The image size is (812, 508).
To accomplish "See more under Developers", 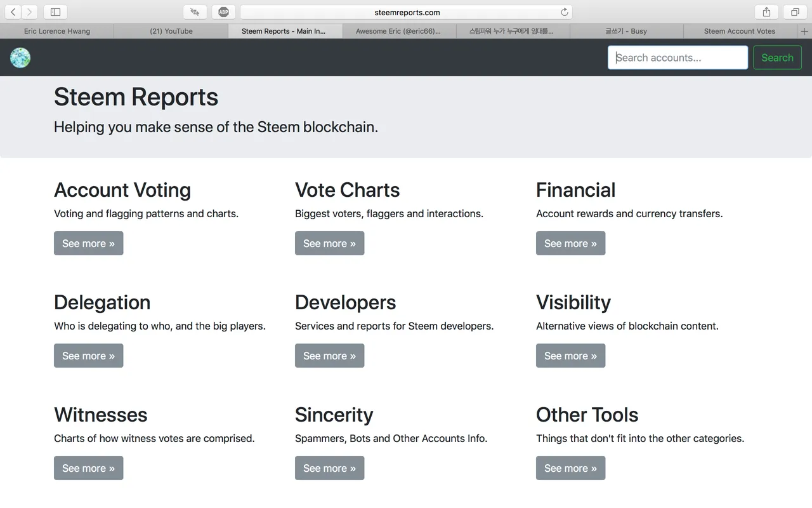I will (x=329, y=356).
